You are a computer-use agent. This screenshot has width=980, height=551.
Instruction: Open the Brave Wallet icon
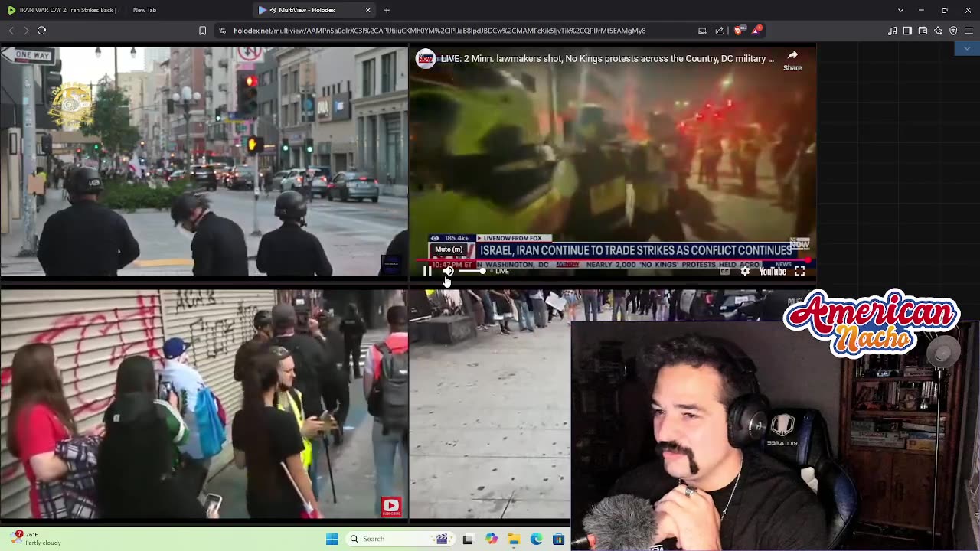point(923,31)
